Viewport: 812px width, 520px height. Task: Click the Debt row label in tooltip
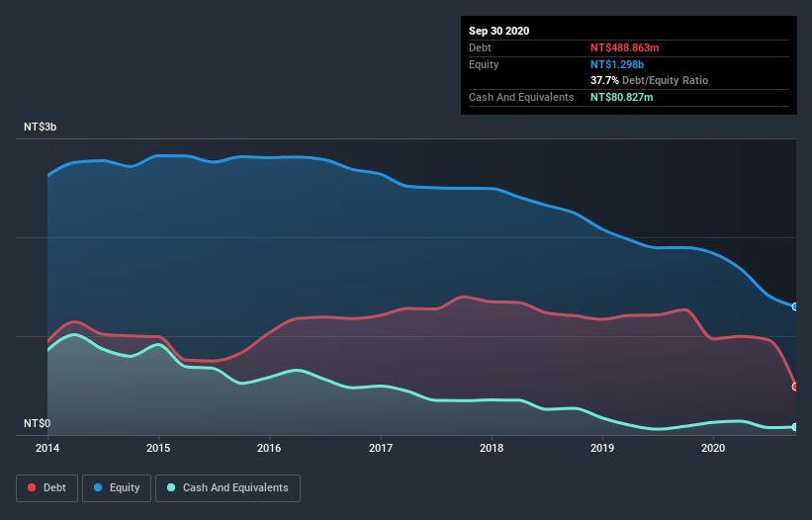[480, 47]
